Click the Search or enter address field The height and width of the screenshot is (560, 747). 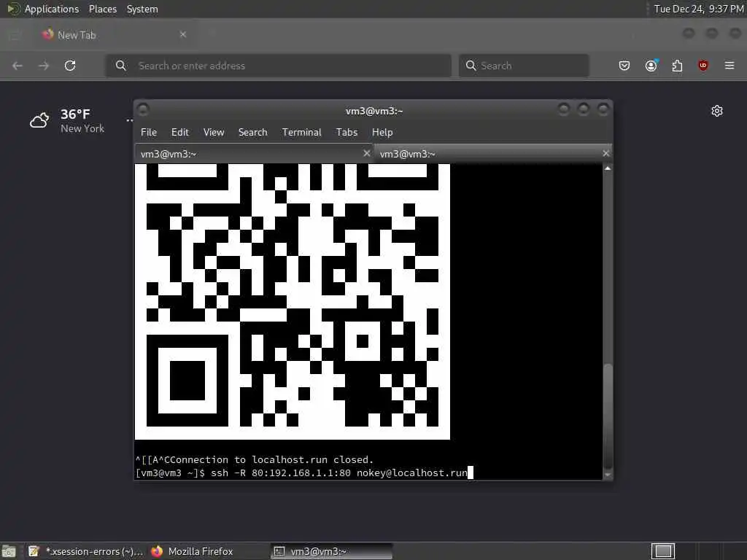click(x=278, y=66)
